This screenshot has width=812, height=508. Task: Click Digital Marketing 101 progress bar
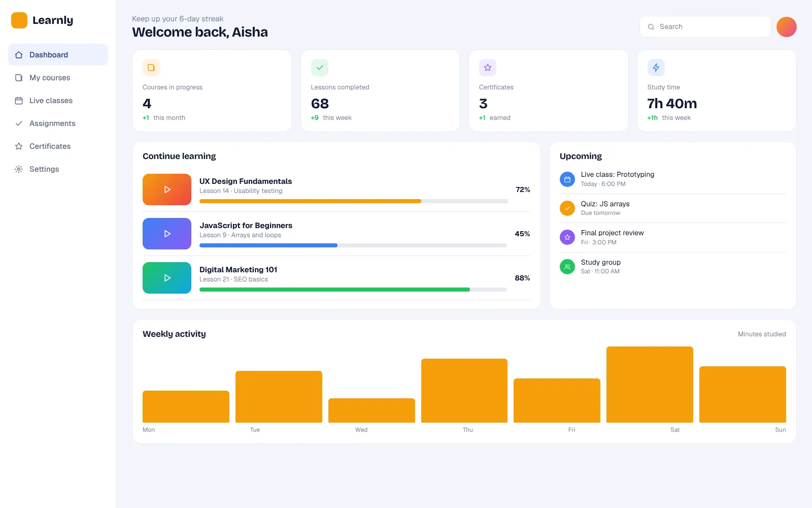(x=353, y=290)
